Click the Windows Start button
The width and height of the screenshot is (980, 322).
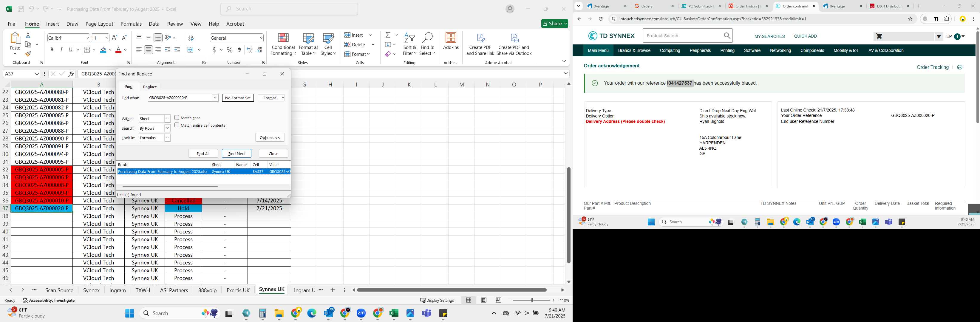coord(129,313)
